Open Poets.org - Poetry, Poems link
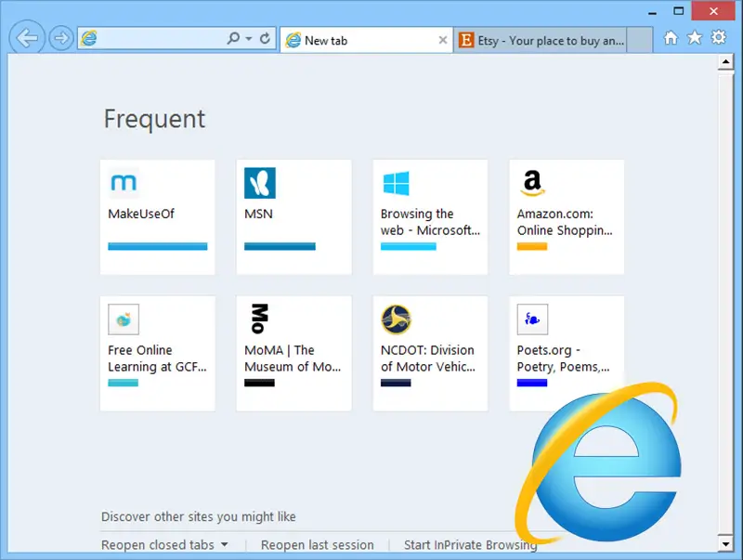Image resolution: width=743 pixels, height=560 pixels. click(564, 358)
